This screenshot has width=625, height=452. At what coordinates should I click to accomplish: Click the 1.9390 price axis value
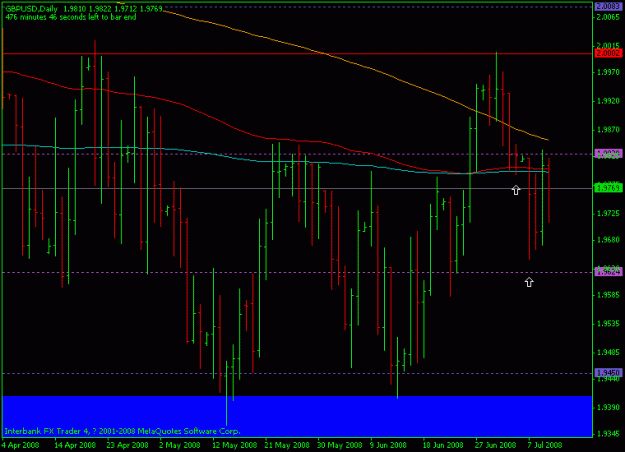point(608,407)
